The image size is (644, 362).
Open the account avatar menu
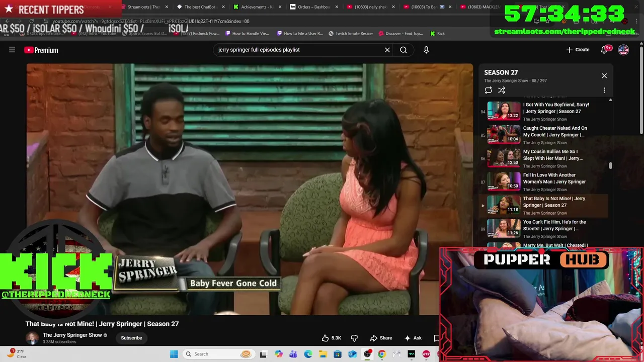(623, 50)
